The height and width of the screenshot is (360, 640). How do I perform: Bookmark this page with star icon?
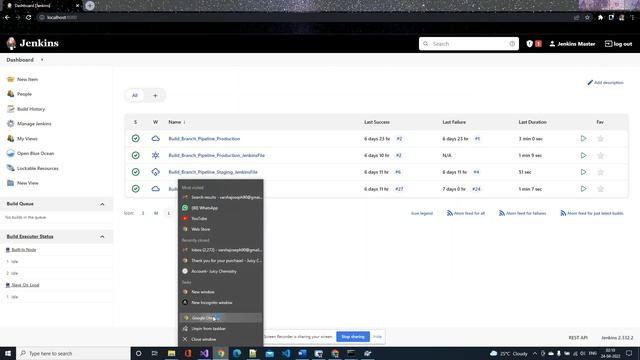587,18
